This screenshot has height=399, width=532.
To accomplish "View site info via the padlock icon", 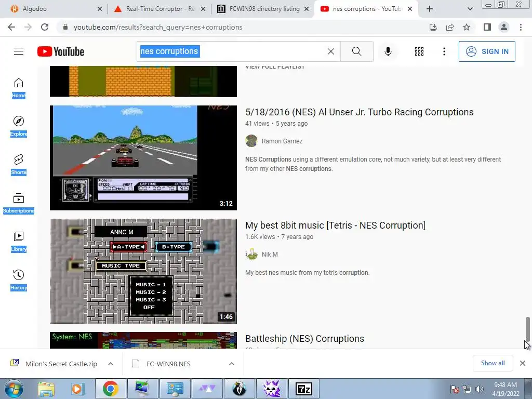I will 65,27.
